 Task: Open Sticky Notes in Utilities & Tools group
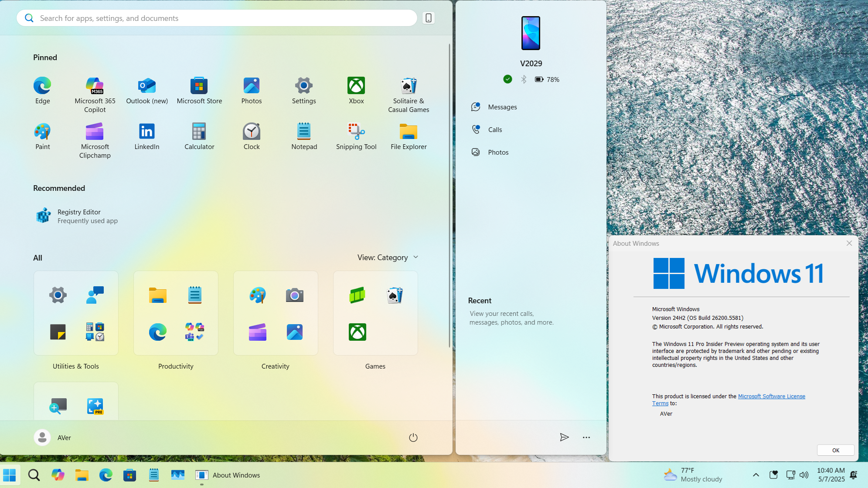tap(58, 332)
